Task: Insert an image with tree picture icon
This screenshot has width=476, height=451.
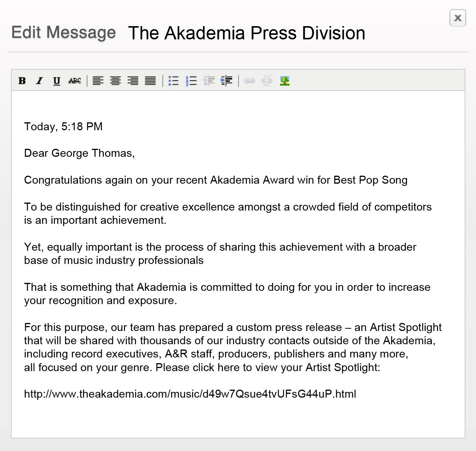Action: coord(285,81)
